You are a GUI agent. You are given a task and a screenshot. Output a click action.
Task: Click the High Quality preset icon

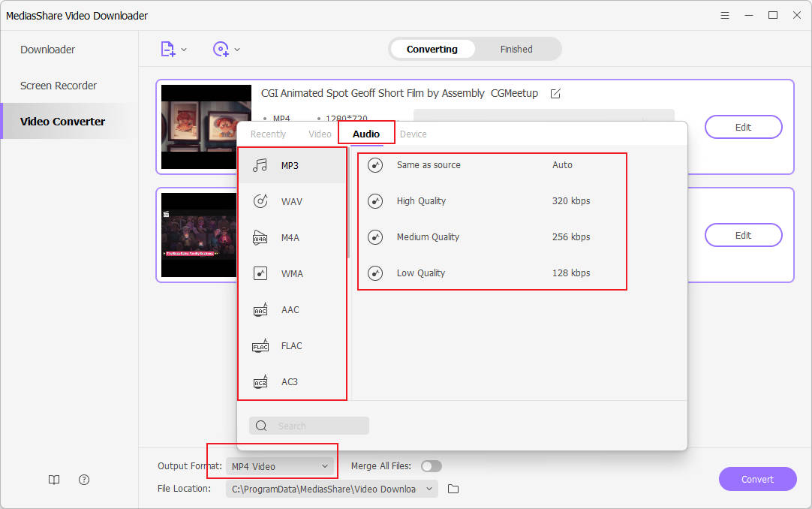coord(375,201)
